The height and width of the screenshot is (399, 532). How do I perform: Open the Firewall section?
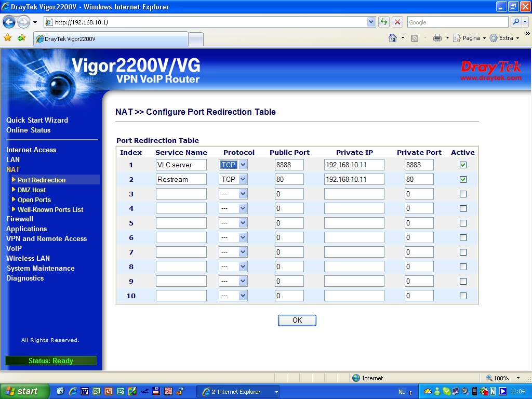tap(20, 219)
